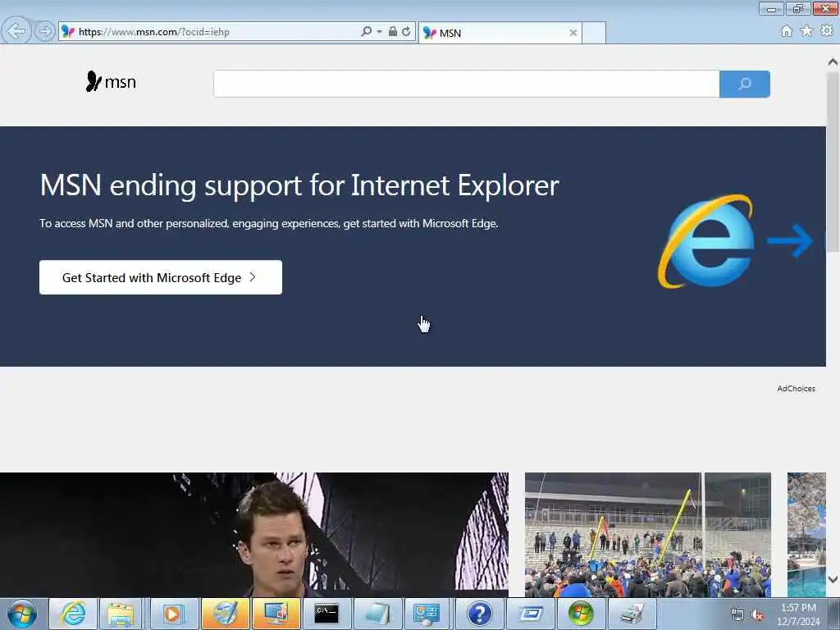Open the Tools gear icon
This screenshot has height=630, width=840.
(x=827, y=31)
